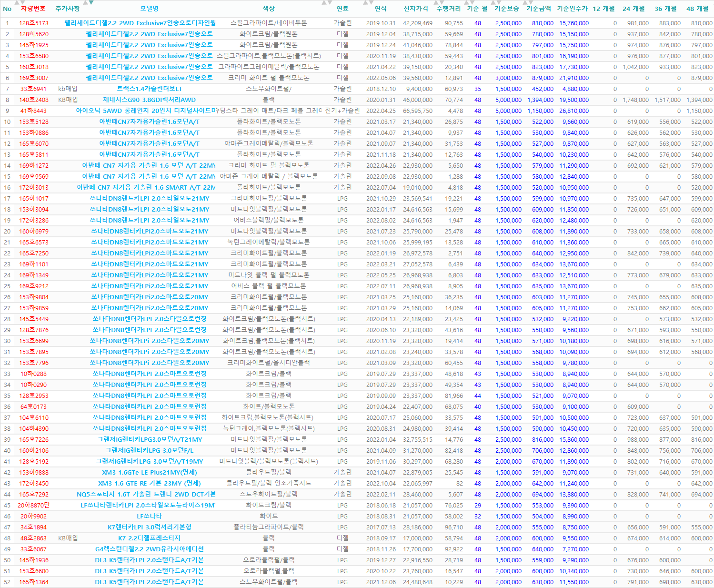Click the 36 개월 column header
Screen dimensions: 714x588
point(666,9)
